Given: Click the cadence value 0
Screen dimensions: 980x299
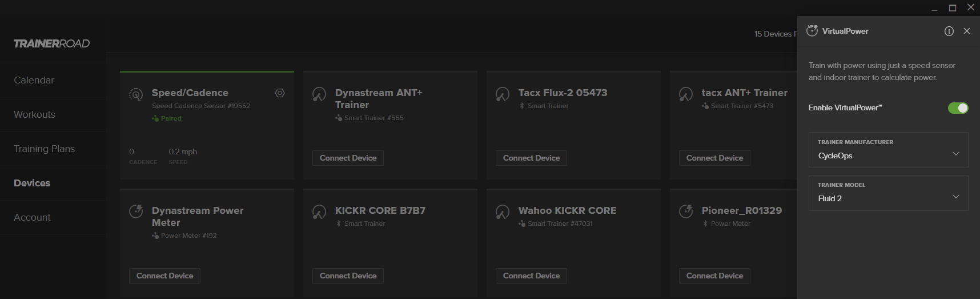Looking at the screenshot, I should (x=131, y=152).
